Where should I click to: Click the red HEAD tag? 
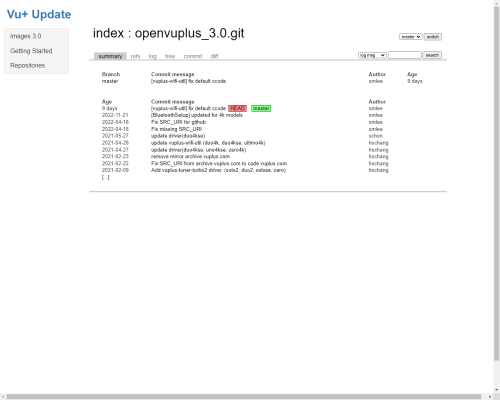click(237, 108)
